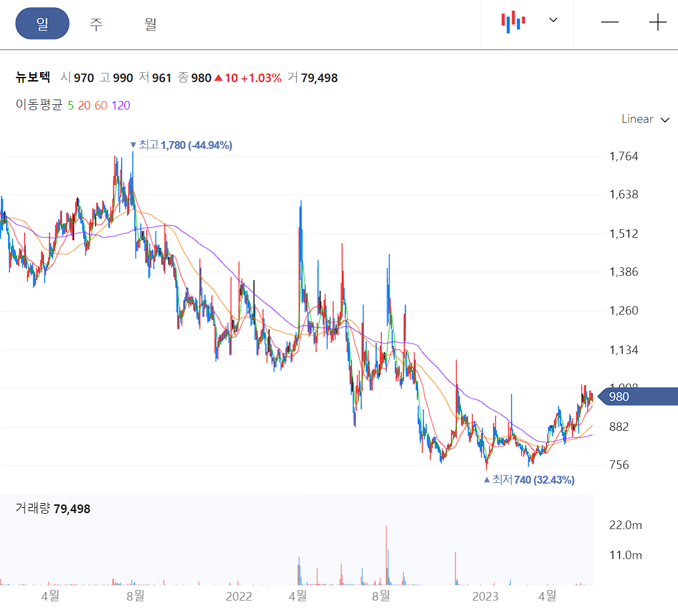This screenshot has height=616, width=678.
Task: Click the 1,386 price axis label
Action: [x=623, y=272]
